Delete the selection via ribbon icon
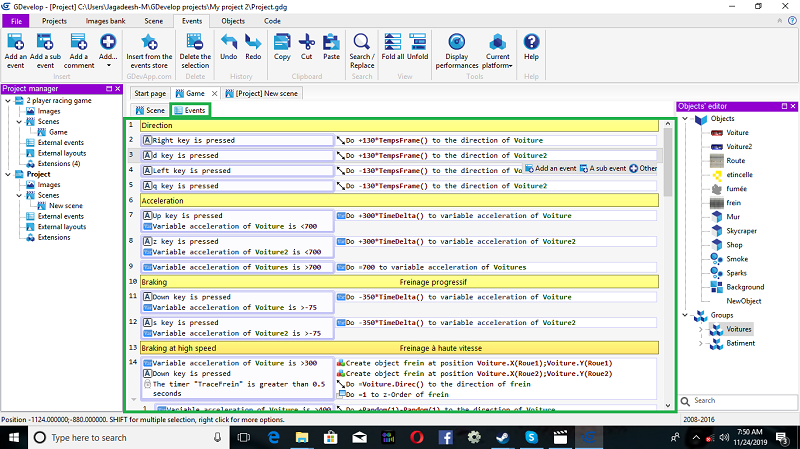This screenshot has width=800, height=449. [195, 43]
